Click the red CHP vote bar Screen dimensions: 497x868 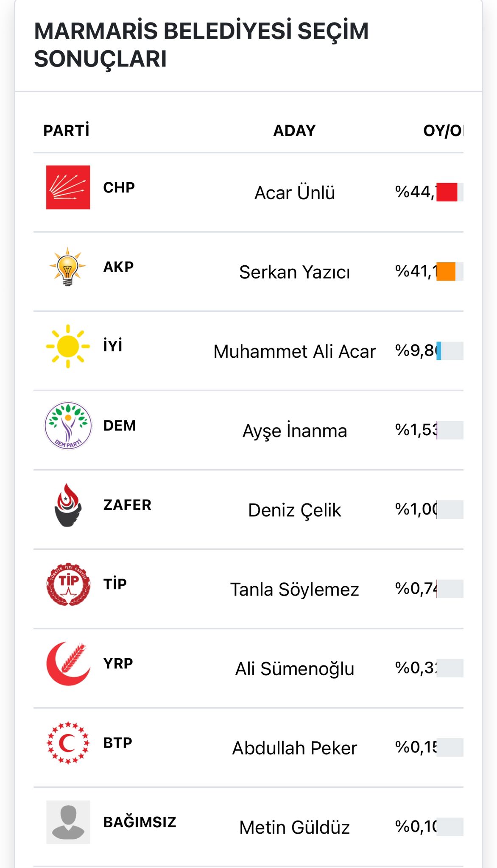pyautogui.click(x=447, y=192)
